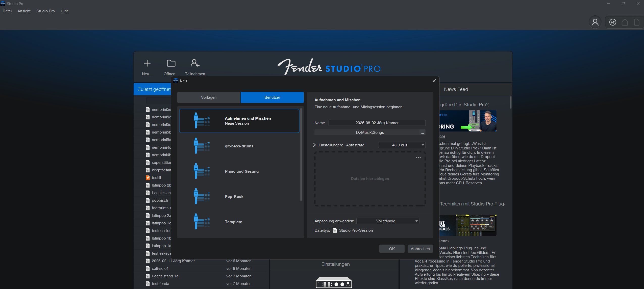The width and height of the screenshot is (644, 289).
Task: Click the News Feed heading
Action: click(456, 89)
